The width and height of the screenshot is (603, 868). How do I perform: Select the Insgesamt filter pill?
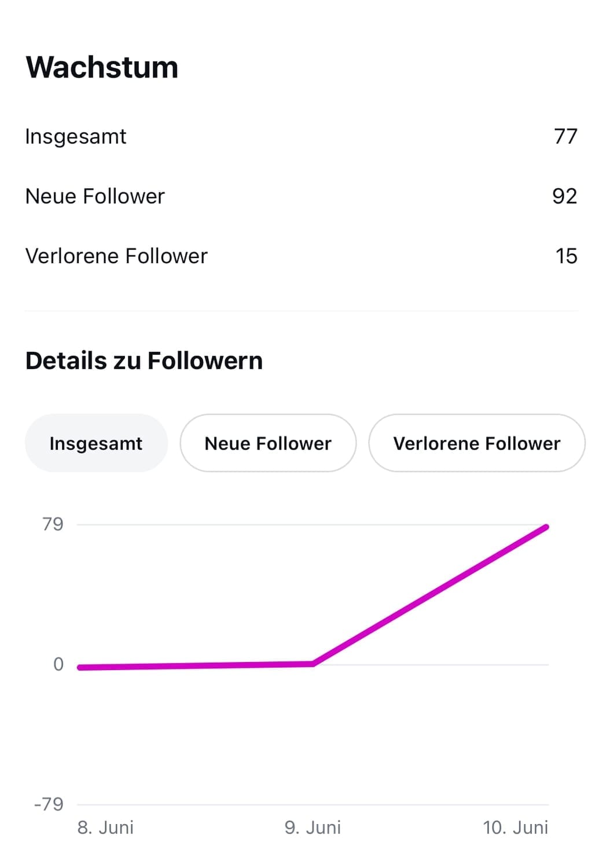click(96, 443)
